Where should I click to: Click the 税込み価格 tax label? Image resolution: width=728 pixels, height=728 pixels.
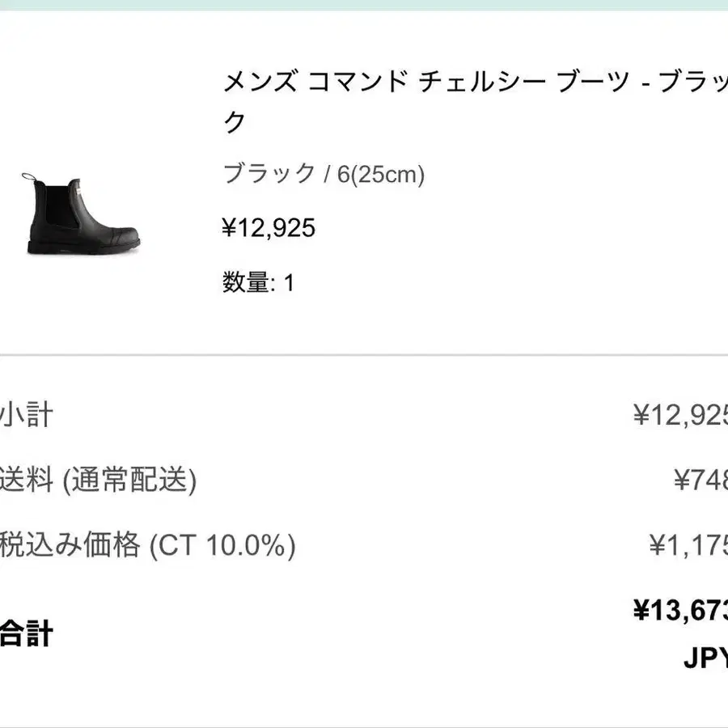pyautogui.click(x=70, y=546)
